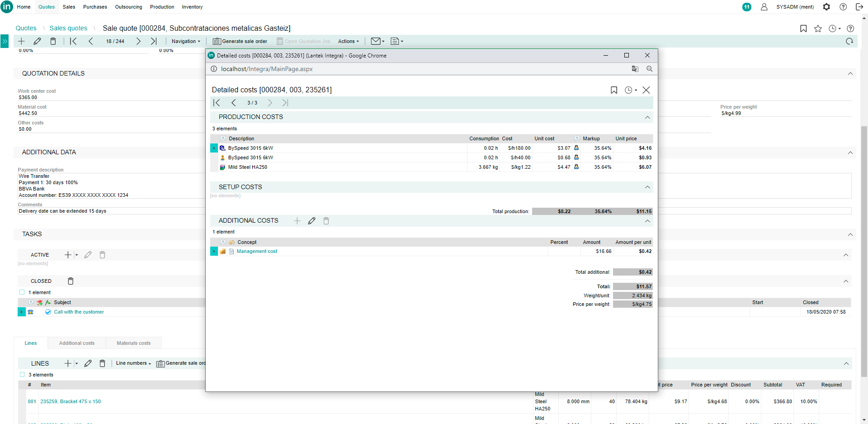Check the closed tasks select-all checkbox
Screen dimensions: 868x424
(x=22, y=292)
